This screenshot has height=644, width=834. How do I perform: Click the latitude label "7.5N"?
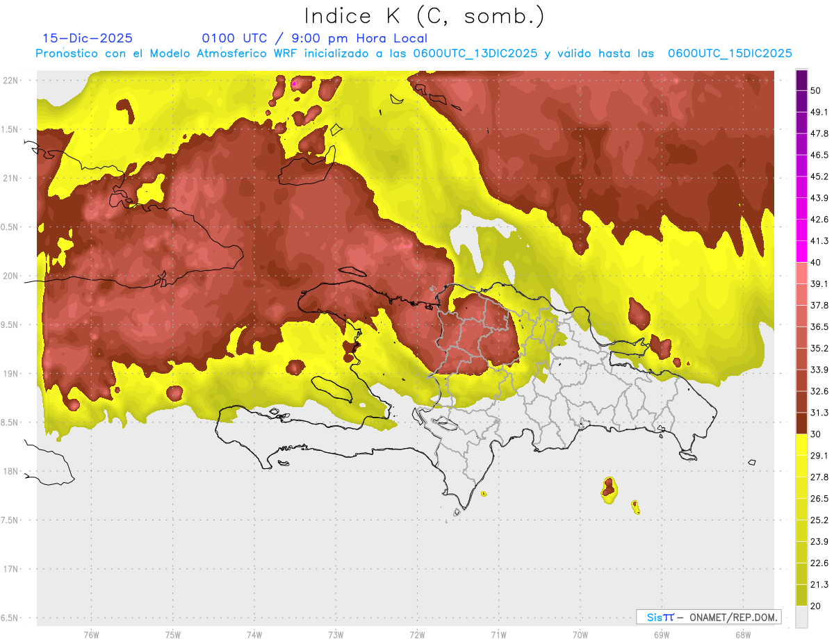[x=10, y=520]
